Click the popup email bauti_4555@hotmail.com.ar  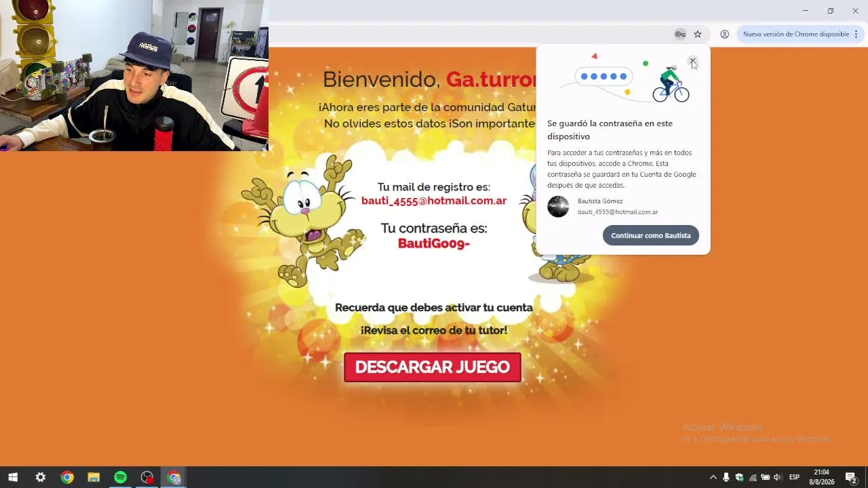coord(618,212)
